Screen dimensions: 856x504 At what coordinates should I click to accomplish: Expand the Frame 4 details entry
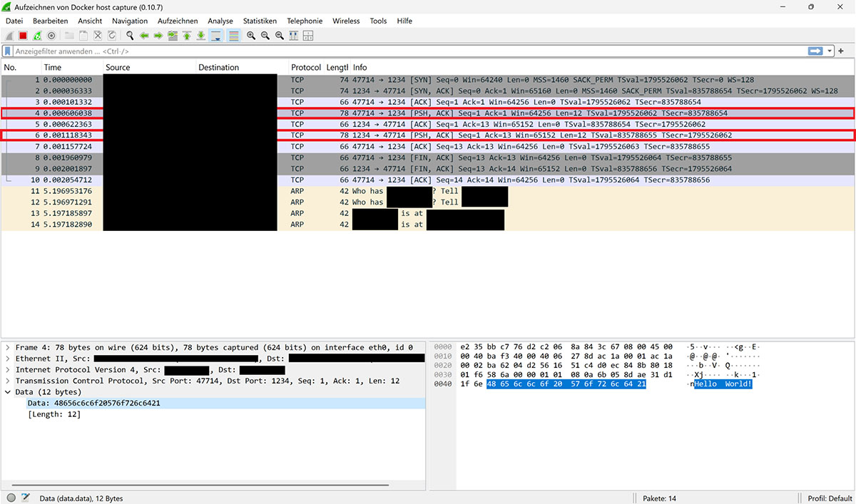click(7, 347)
